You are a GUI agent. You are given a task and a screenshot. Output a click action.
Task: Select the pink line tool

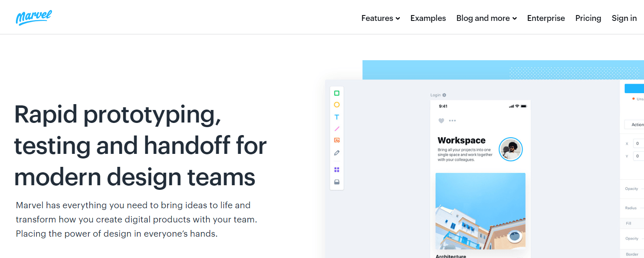(x=337, y=129)
